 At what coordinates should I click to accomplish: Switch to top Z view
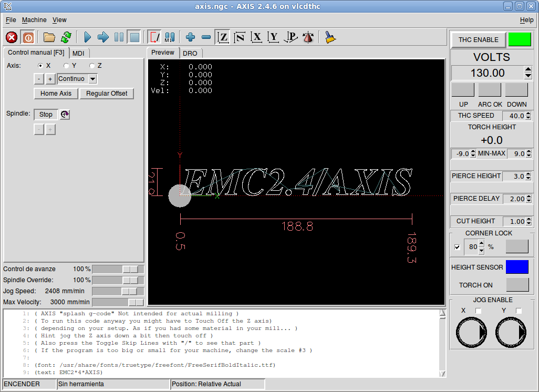pos(223,37)
